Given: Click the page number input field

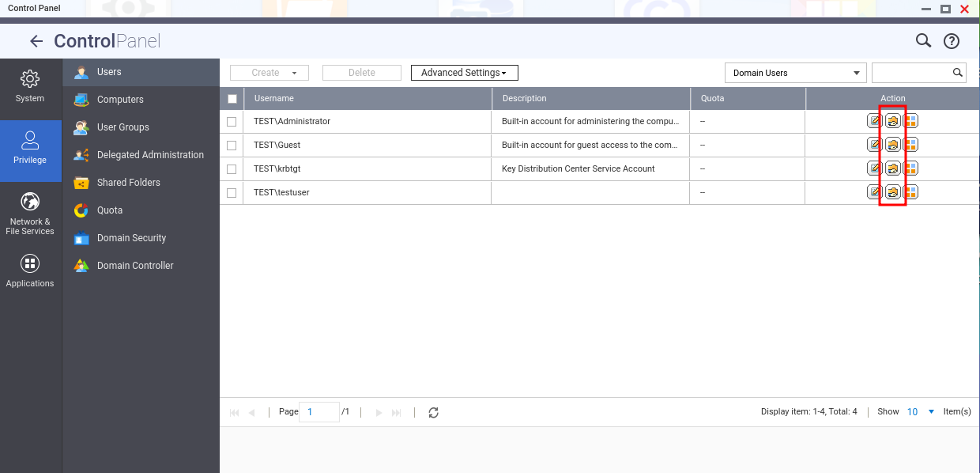Looking at the screenshot, I should (319, 412).
